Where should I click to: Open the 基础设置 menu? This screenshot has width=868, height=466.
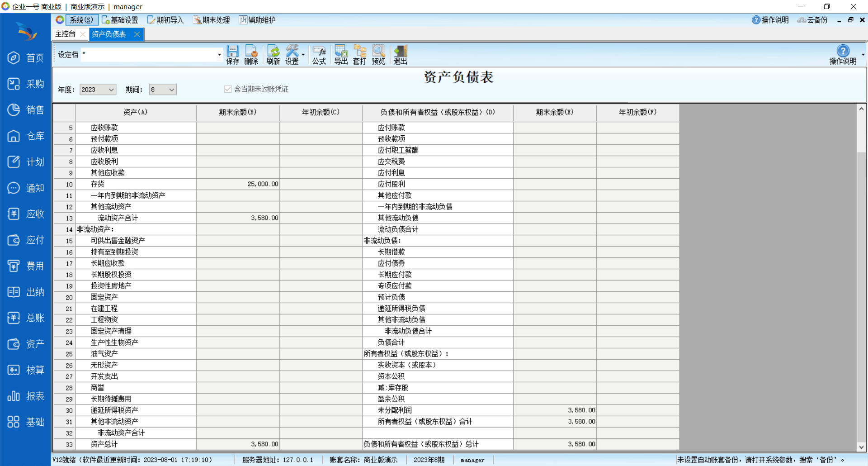(120, 20)
